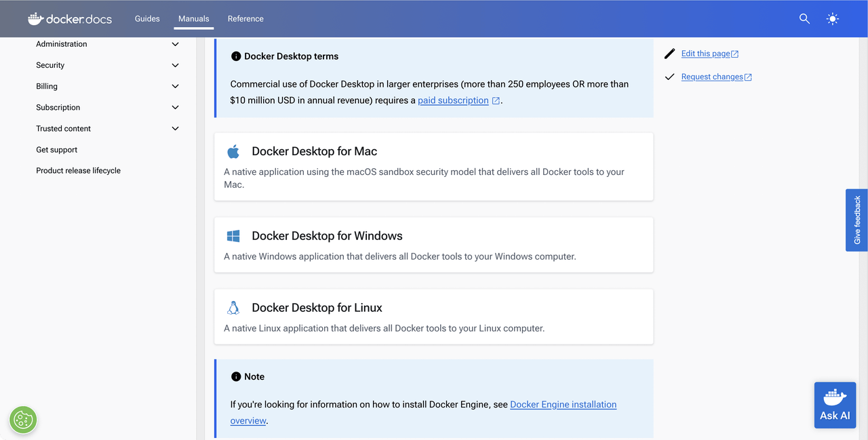Click the 'Docker Desktop terms' heading text
This screenshot has height=440, width=868.
tap(291, 56)
